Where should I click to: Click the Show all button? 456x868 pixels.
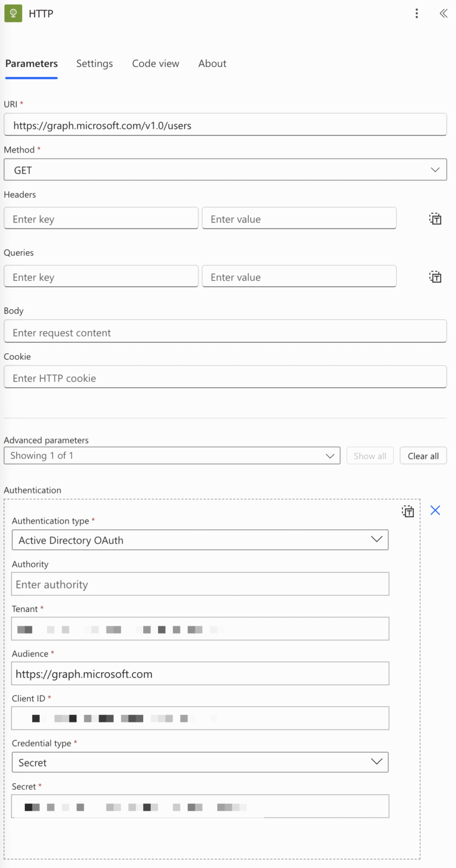(x=369, y=455)
